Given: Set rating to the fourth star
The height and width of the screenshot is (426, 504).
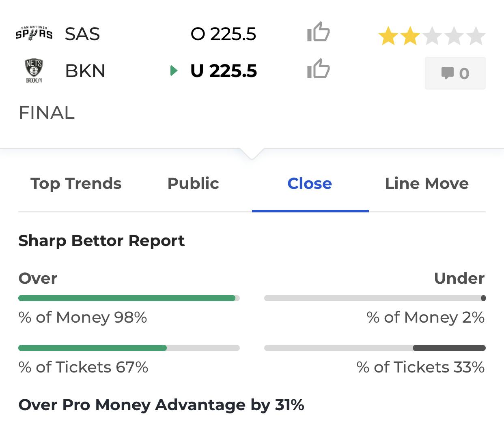Looking at the screenshot, I should 454,36.
